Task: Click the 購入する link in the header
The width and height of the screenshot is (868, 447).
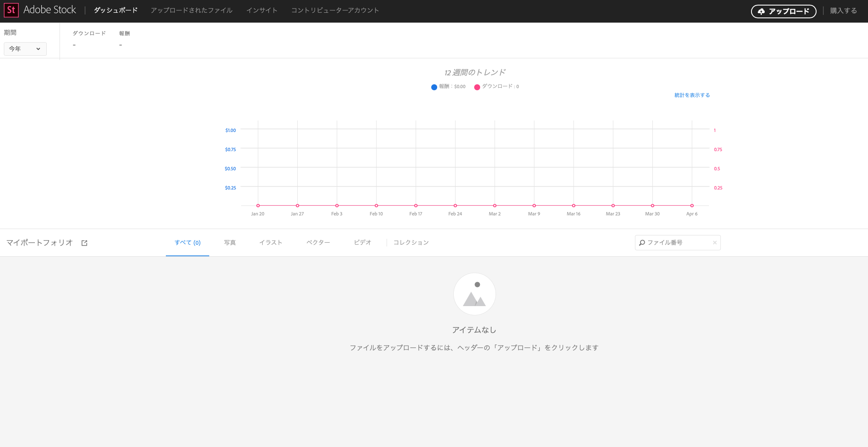Action: pos(843,11)
